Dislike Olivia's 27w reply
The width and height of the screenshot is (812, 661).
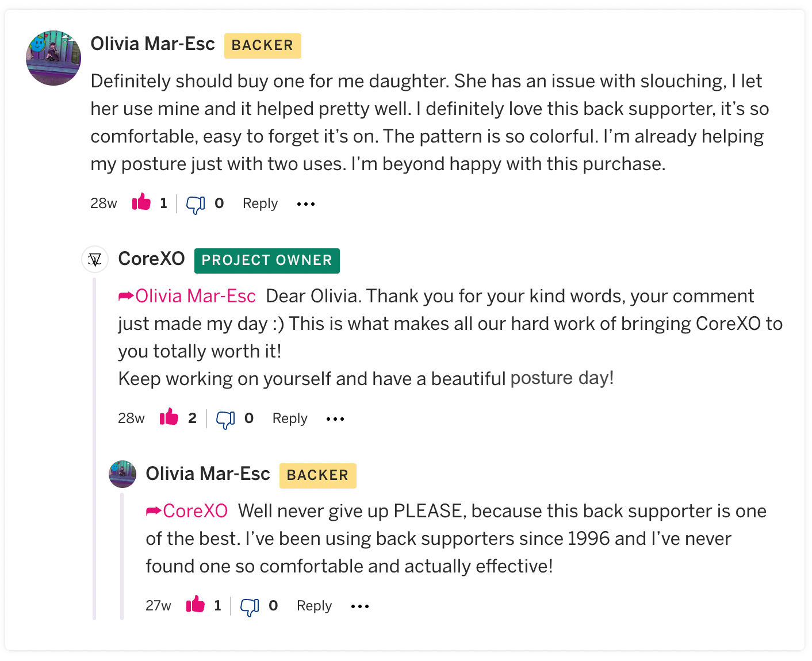tap(250, 606)
